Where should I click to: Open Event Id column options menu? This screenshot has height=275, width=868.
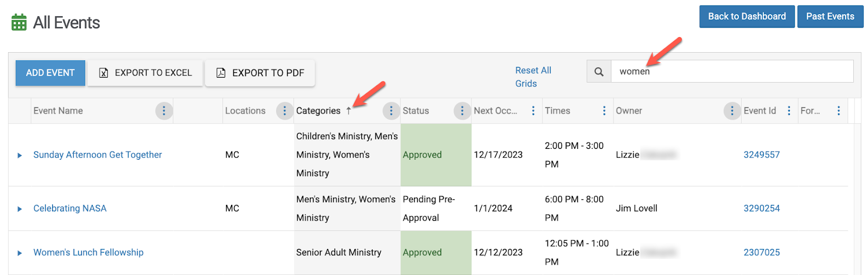tap(789, 111)
